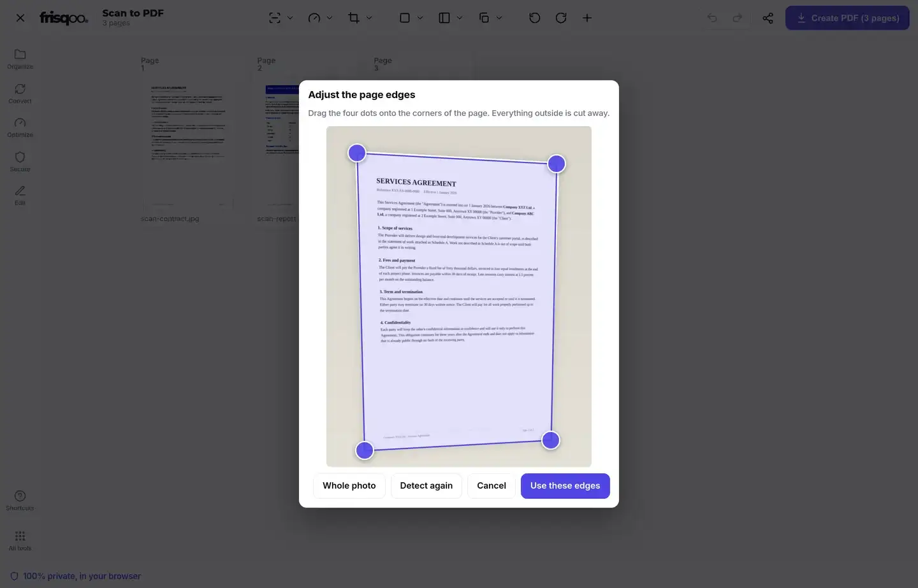The image size is (918, 588).
Task: Click the single square toolbar icon
Action: pos(405,18)
